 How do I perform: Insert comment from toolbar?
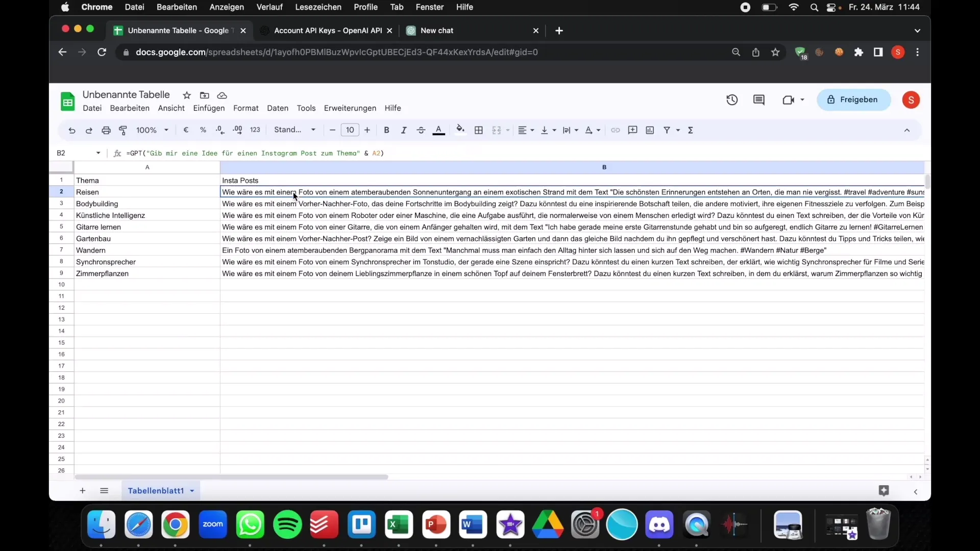(633, 130)
